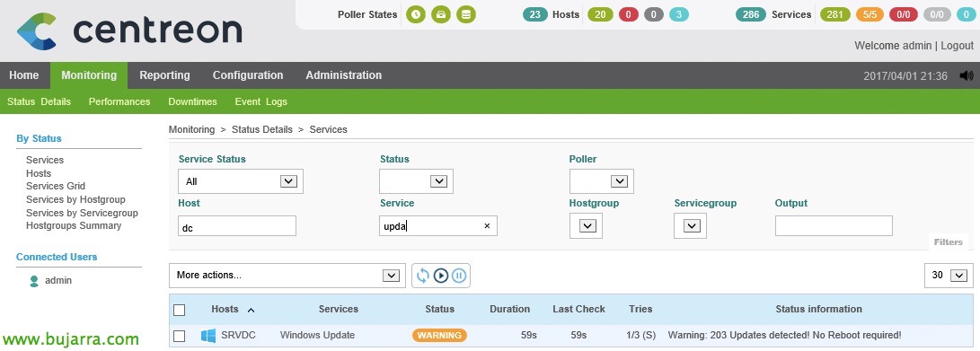Viewport: 980px width, 351px height.
Task: Click the Windows icon beside SRVDC
Action: 208,336
